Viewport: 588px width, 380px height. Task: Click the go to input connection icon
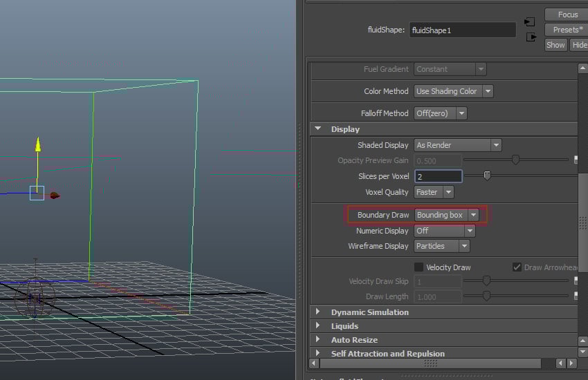(x=531, y=22)
